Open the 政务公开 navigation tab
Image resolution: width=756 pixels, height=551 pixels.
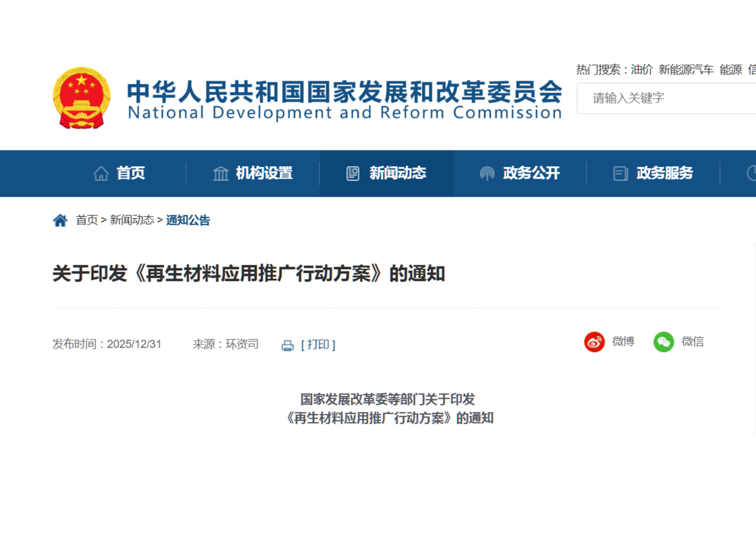click(531, 174)
